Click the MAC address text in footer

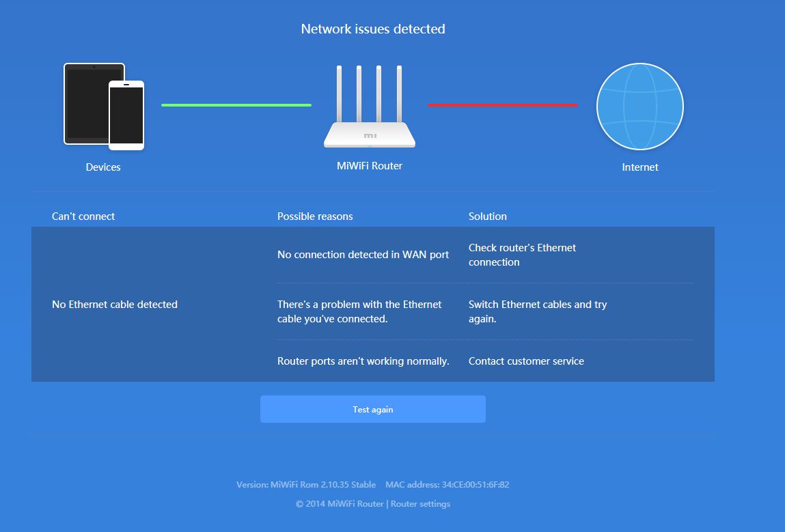tap(447, 484)
